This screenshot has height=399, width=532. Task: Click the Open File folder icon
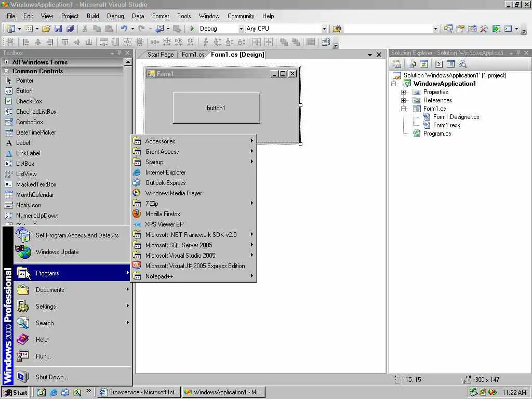(46, 29)
